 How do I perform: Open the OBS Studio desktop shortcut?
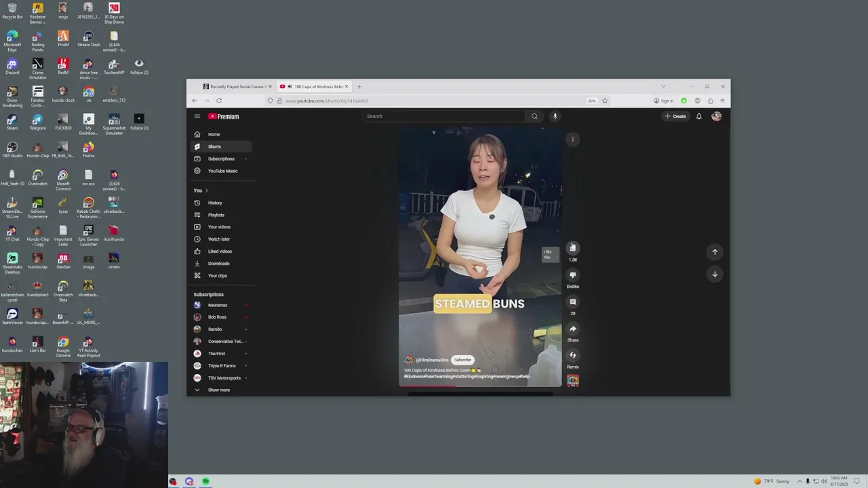(12, 150)
